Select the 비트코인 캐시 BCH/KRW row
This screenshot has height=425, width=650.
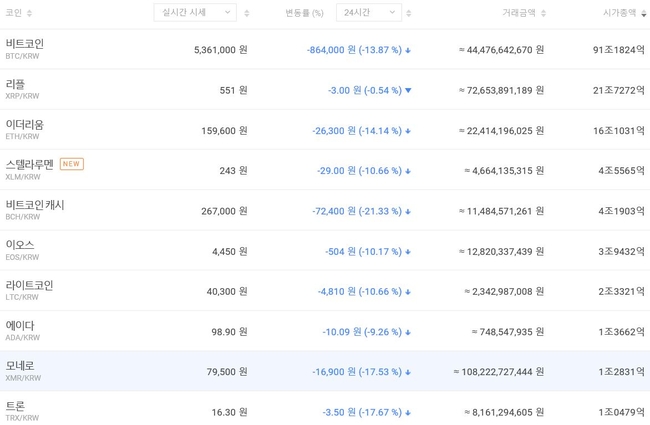[x=35, y=210]
